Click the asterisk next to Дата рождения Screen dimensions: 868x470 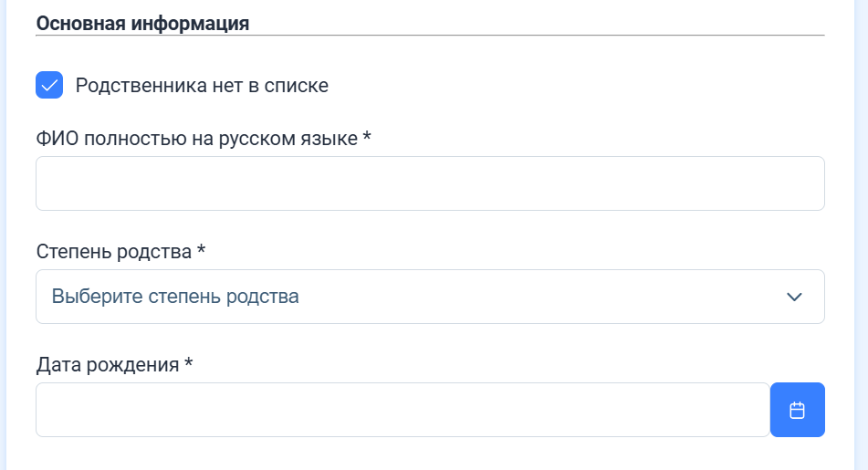[188, 362]
